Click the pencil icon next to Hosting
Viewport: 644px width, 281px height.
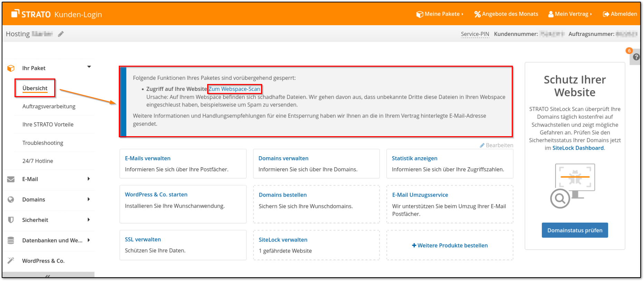click(x=61, y=34)
